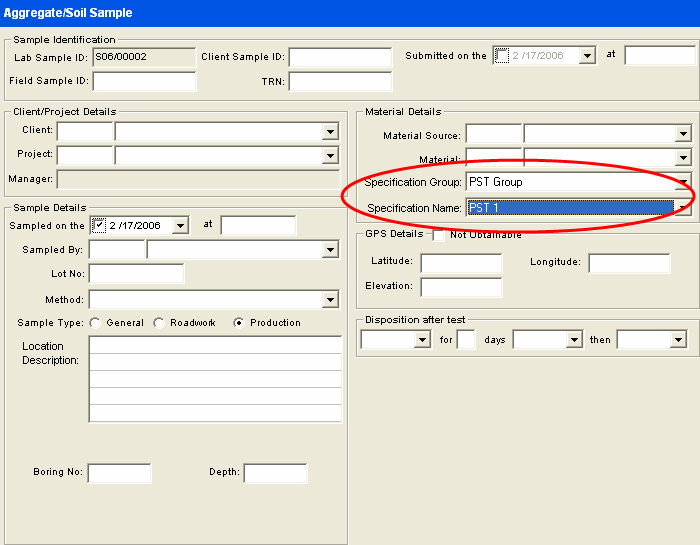Check the GPS Not Obtainable checkbox
Screen dimensions: 700x545
pos(439,235)
